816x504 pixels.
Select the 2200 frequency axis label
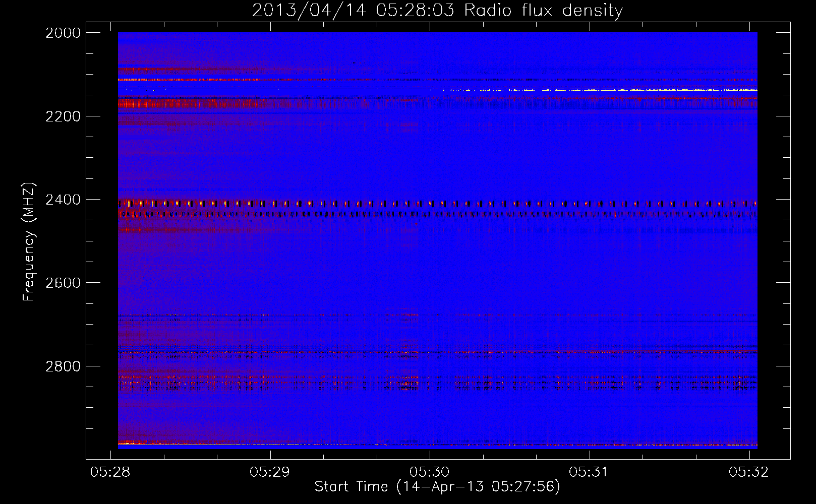(63, 116)
